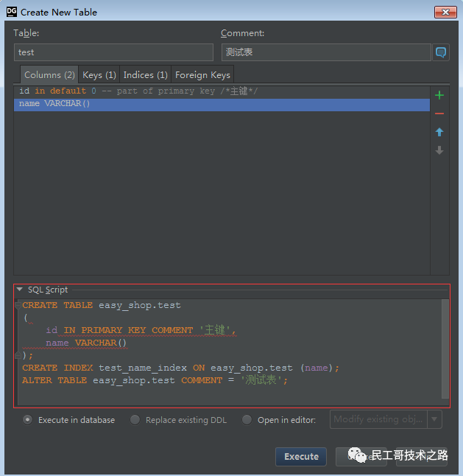This screenshot has height=476, width=463.
Task: Click the SQL script vertical scrollbar
Action: click(x=445, y=349)
